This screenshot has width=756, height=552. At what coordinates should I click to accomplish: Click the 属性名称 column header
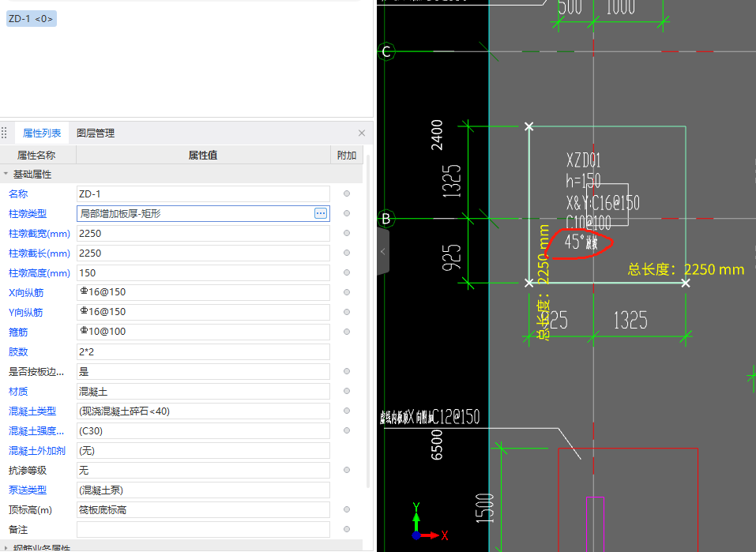coord(38,156)
